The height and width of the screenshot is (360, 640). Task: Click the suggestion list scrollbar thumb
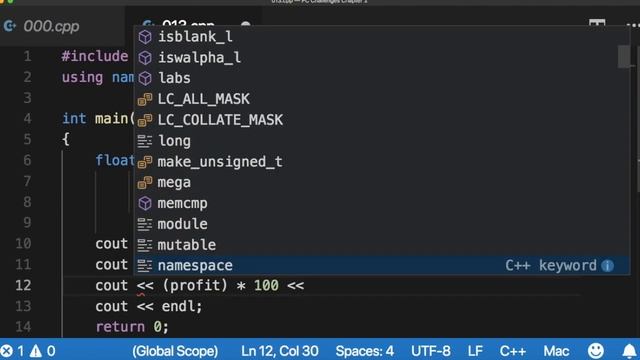pos(624,57)
